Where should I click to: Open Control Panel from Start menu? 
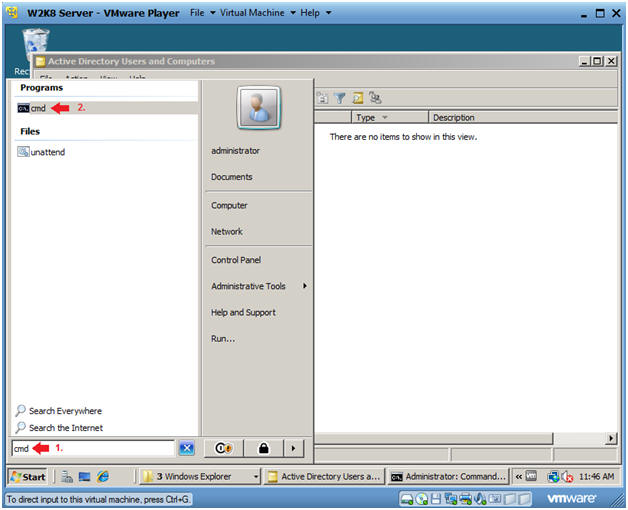click(x=236, y=260)
